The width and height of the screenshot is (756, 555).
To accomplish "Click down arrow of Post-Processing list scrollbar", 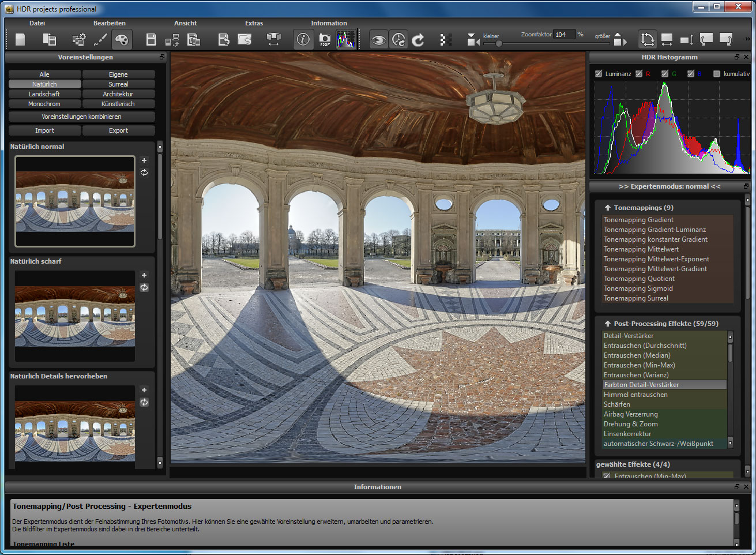I will tap(730, 442).
